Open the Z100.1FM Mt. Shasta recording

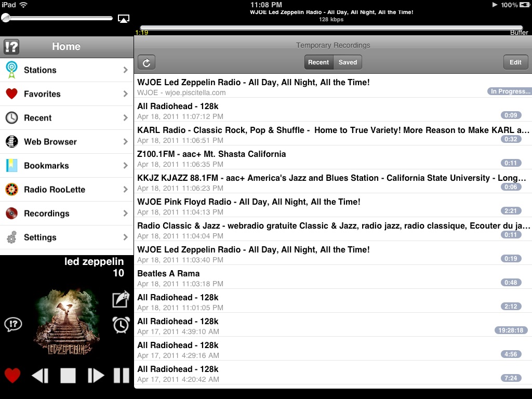click(333, 157)
